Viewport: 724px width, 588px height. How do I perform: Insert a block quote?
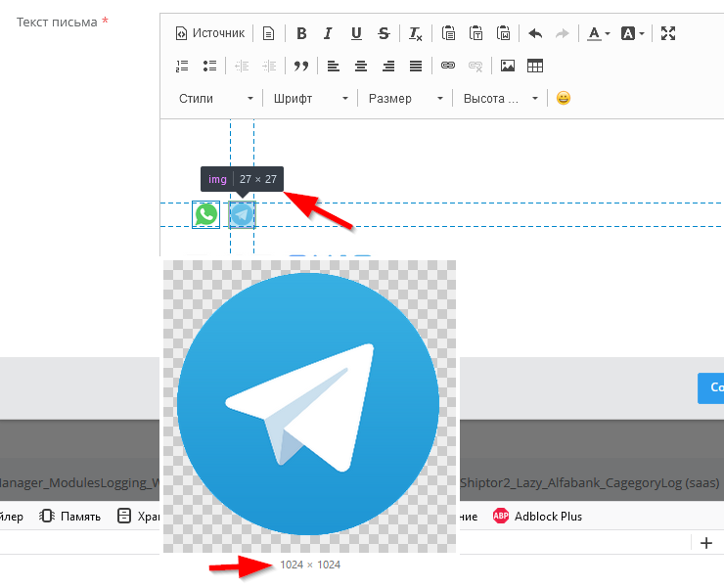pos(301,66)
